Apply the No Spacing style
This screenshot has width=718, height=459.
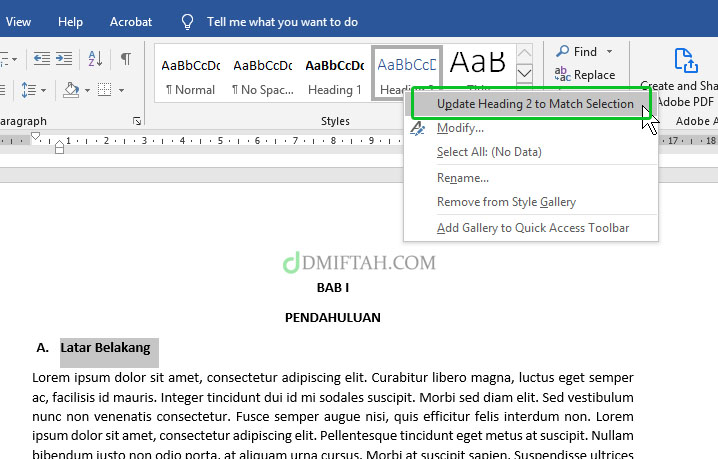click(263, 76)
